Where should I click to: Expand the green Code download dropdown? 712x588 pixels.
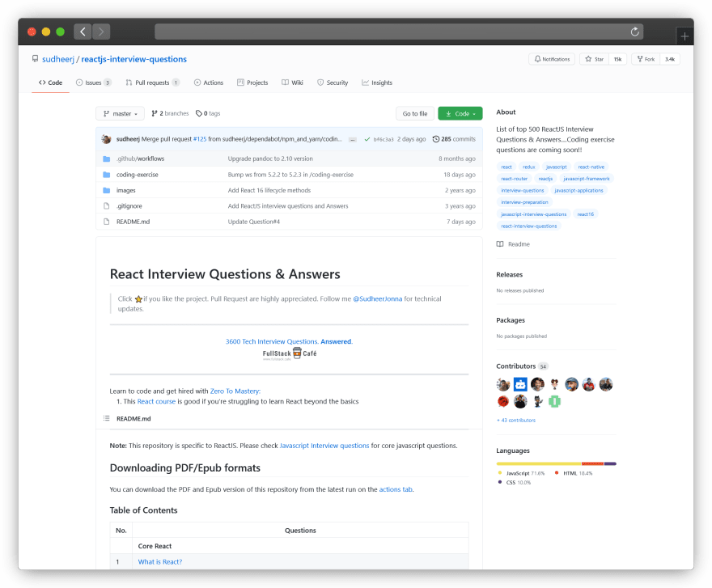460,113
